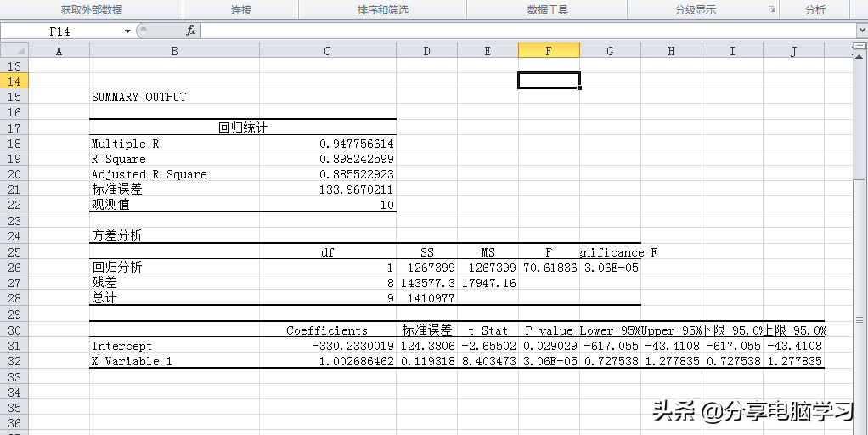Click the fx insert function icon

pyautogui.click(x=191, y=31)
